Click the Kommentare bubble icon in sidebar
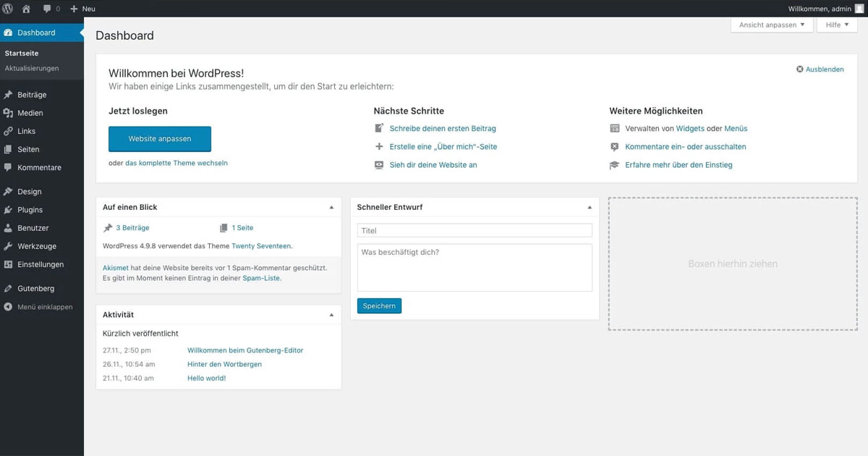Screen dimensions: 868x456 (x=8, y=167)
